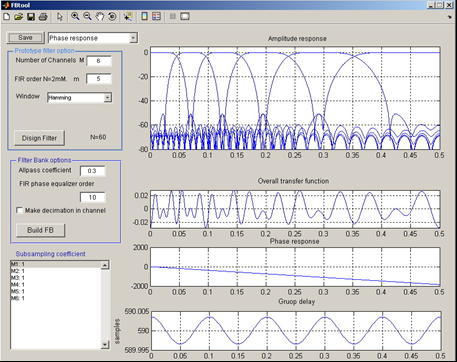Insert a legend from the toolbar
457x362 pixels.
pyautogui.click(x=156, y=16)
